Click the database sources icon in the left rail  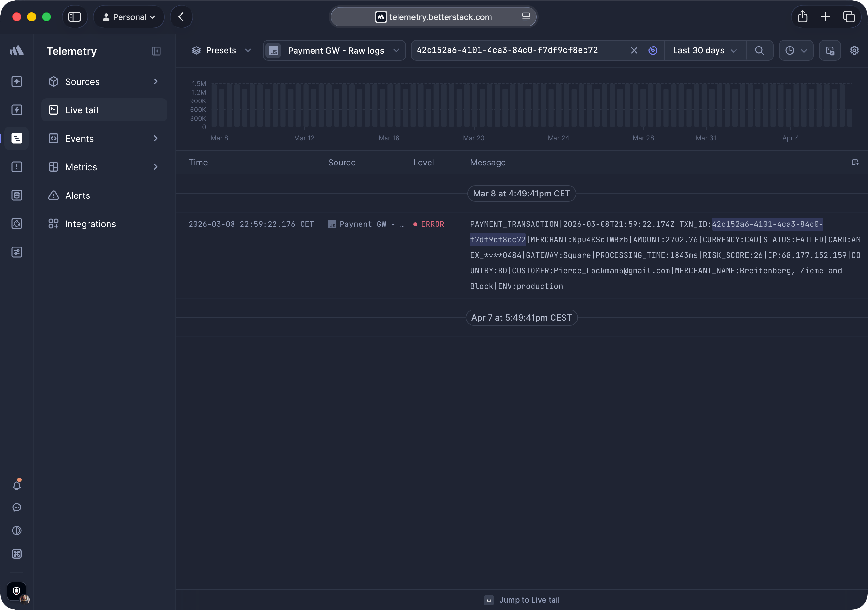[17, 195]
